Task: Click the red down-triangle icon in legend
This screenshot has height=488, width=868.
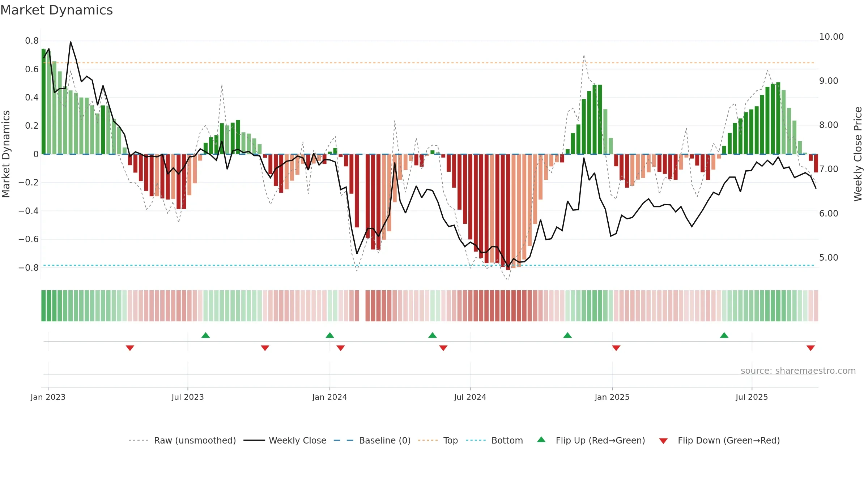Action: 663,441
